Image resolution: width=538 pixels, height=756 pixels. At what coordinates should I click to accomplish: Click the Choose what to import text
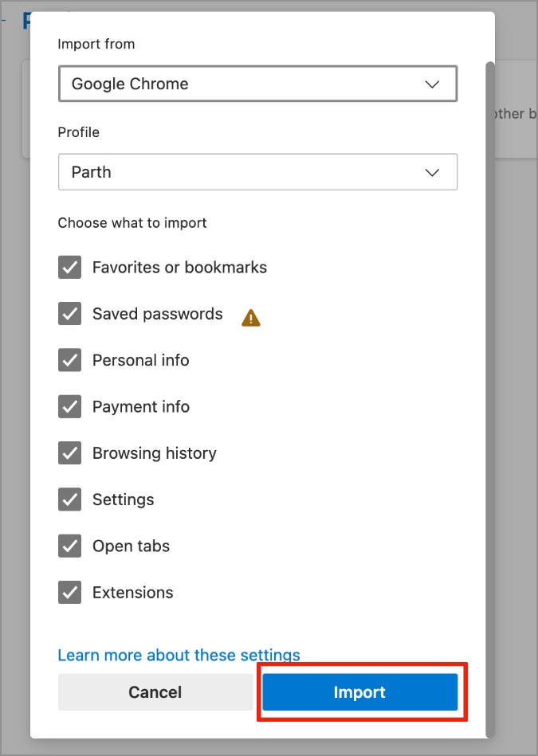(x=132, y=223)
